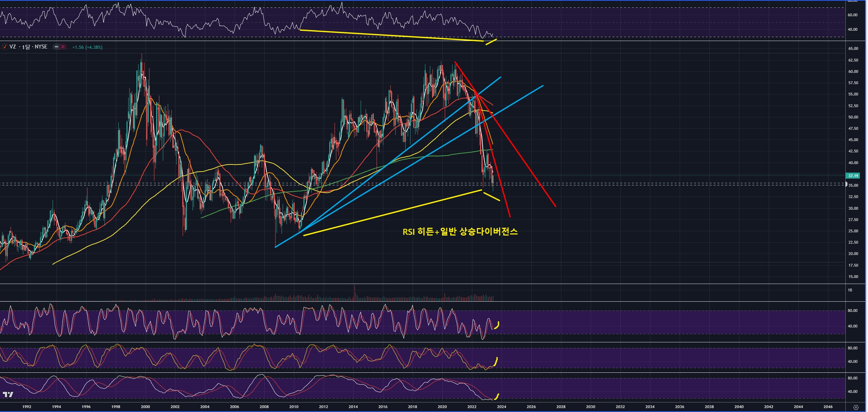This screenshot has height=412, width=868.
Task: Click the 2046 label on time axis
Action: pos(828,407)
